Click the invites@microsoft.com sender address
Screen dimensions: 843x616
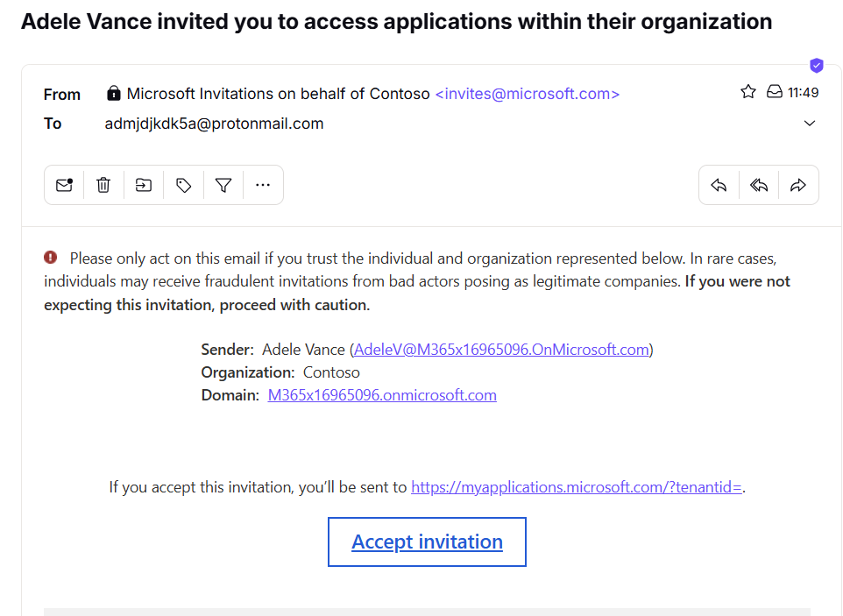pyautogui.click(x=528, y=94)
